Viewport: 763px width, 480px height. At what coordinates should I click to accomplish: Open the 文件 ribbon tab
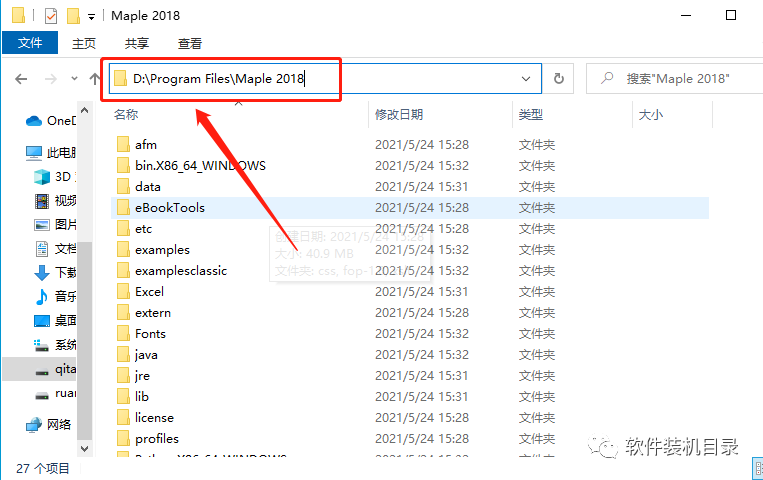[30, 43]
